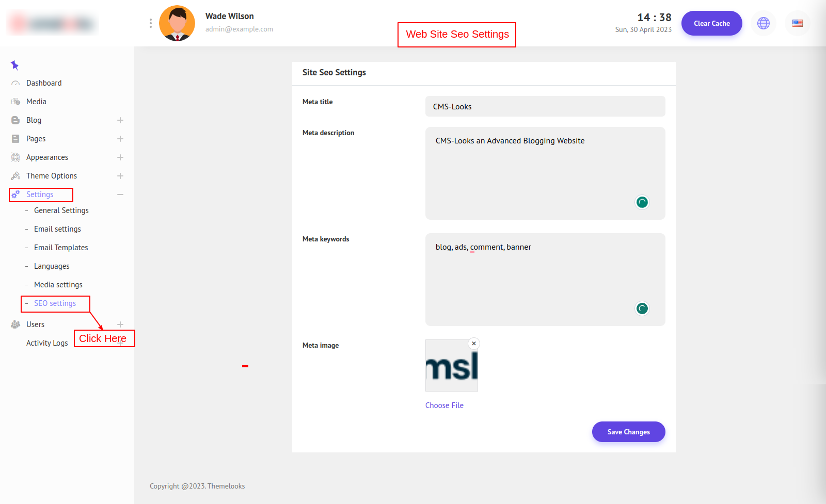
Task: Remove the meta image with X icon
Action: click(x=473, y=344)
